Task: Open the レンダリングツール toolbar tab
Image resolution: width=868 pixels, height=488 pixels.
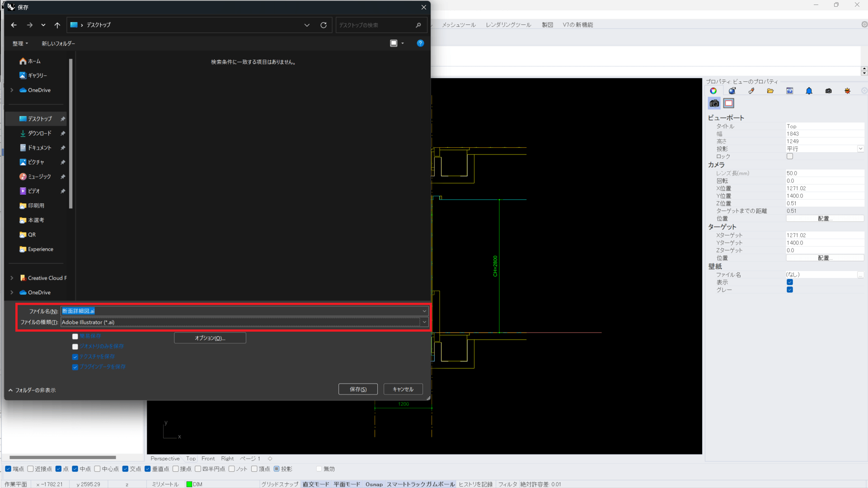Action: (508, 25)
